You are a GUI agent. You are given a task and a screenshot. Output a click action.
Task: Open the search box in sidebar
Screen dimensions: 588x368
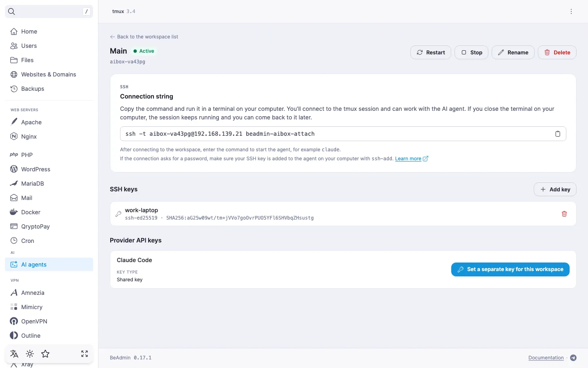pyautogui.click(x=49, y=11)
